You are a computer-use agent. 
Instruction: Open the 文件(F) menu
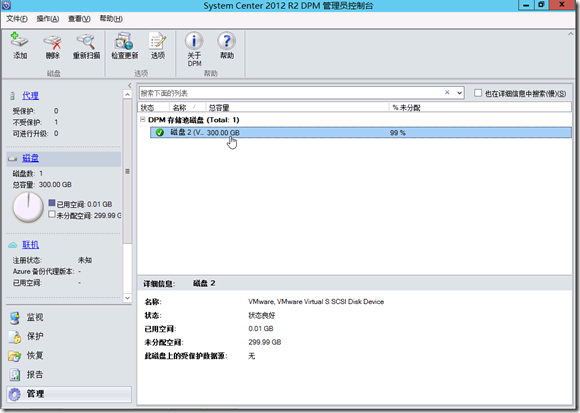pyautogui.click(x=17, y=19)
